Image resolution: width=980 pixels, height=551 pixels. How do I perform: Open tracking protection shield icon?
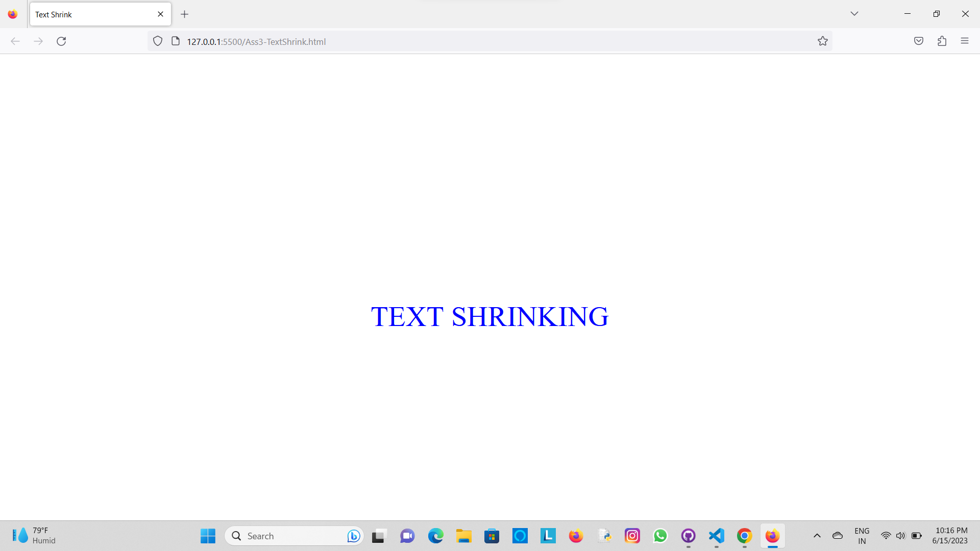point(158,41)
